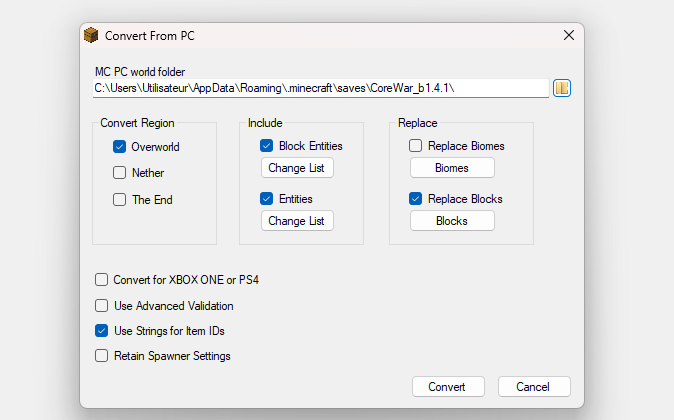
Task: Uncheck the Overworld region checkbox
Action: (119, 147)
